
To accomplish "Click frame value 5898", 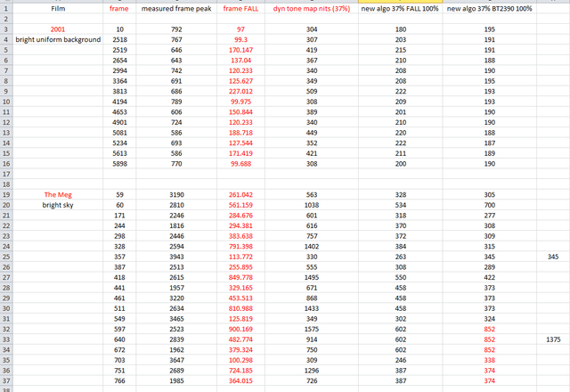I will tap(119, 164).
